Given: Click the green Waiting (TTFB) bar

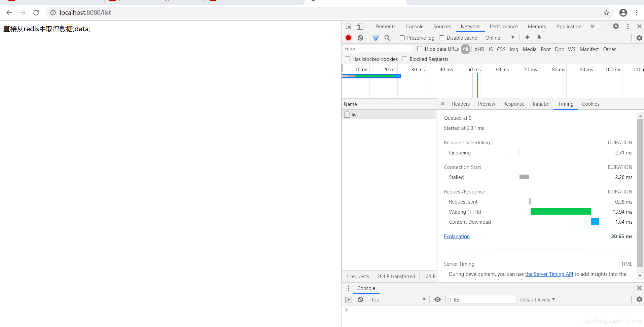Looking at the screenshot, I should coord(561,211).
